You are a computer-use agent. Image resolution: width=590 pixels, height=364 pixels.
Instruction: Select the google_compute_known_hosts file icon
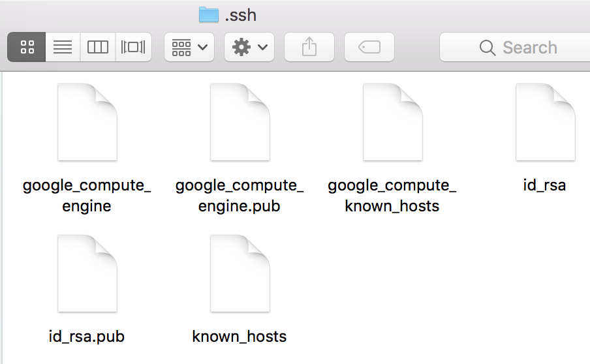click(393, 122)
